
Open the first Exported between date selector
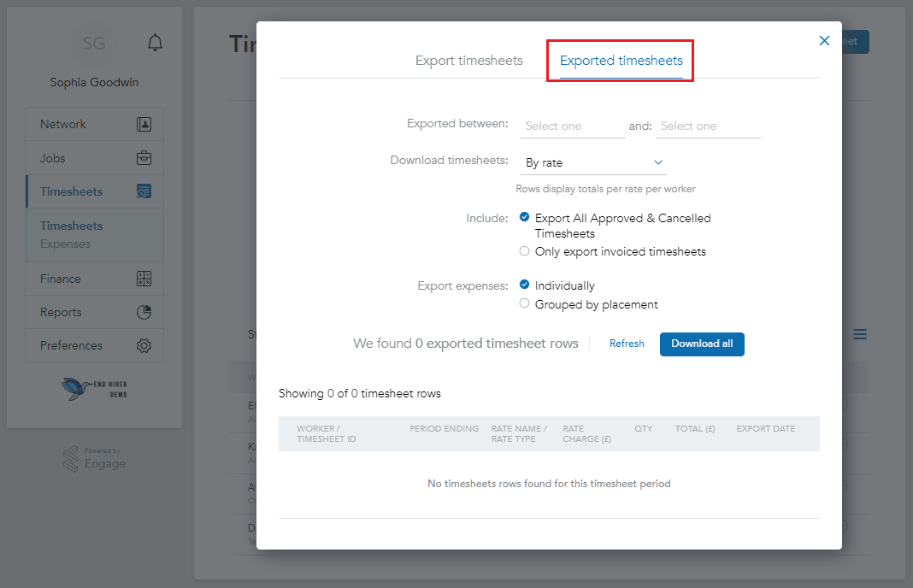coord(572,126)
